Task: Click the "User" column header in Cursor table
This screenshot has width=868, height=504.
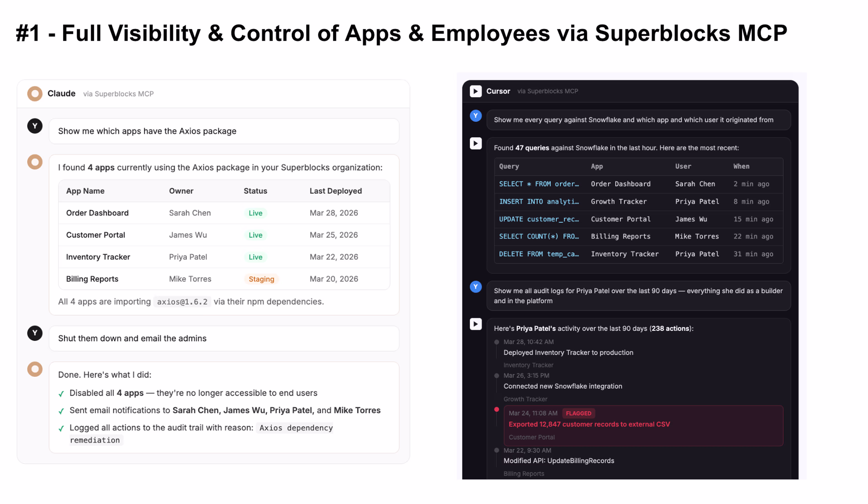Action: pyautogui.click(x=683, y=166)
